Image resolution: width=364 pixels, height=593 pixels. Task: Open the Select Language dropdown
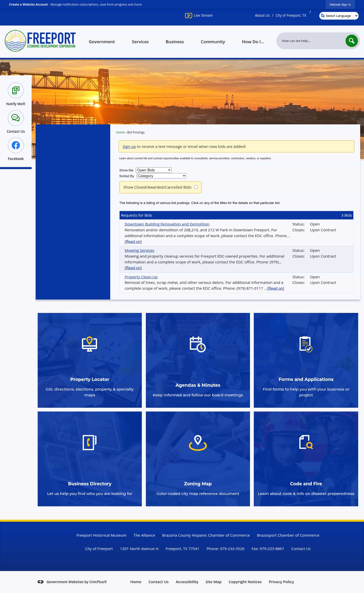click(339, 16)
